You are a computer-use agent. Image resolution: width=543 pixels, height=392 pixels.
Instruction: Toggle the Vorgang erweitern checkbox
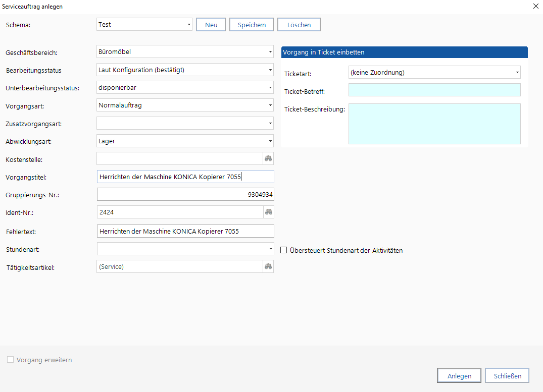click(x=10, y=360)
